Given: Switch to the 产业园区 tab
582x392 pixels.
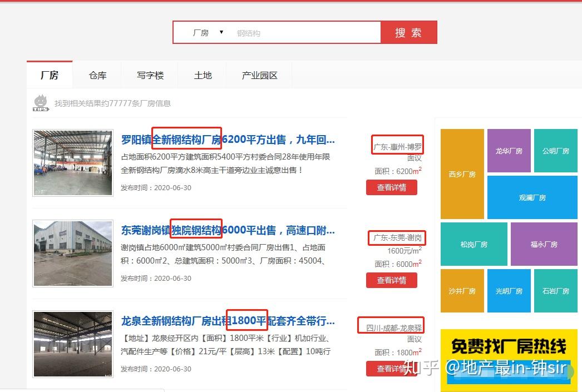Looking at the screenshot, I should tap(259, 75).
